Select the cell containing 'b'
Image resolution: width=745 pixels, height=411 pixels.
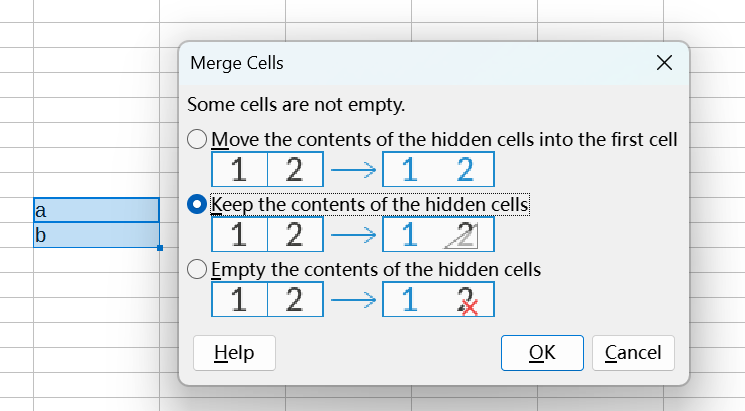pos(96,235)
